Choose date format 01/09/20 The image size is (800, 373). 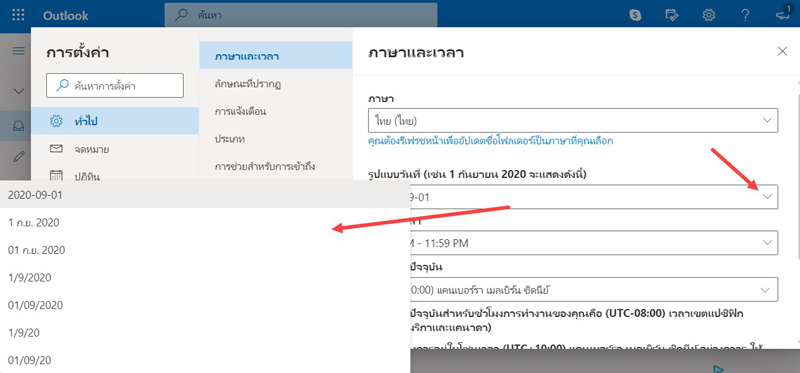click(x=205, y=360)
